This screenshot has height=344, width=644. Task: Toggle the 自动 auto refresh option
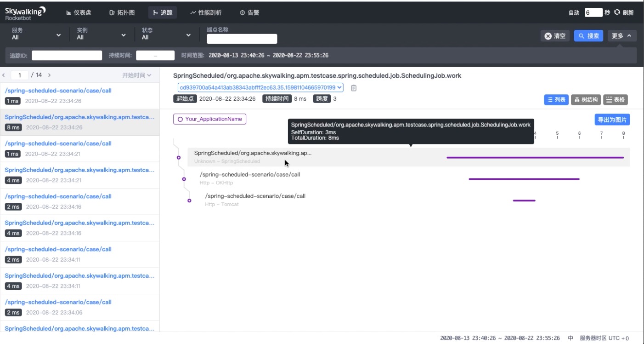[x=574, y=13]
